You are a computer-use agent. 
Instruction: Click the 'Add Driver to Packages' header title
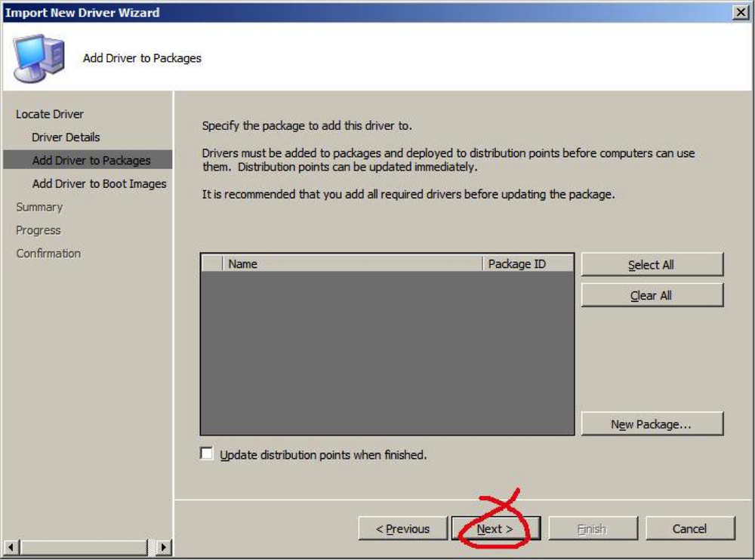[x=142, y=58]
